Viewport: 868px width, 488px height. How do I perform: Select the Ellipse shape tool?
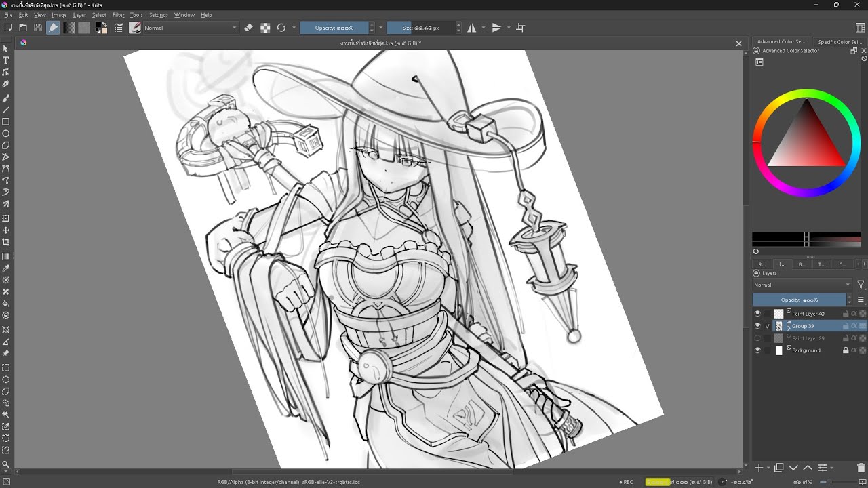[6, 134]
